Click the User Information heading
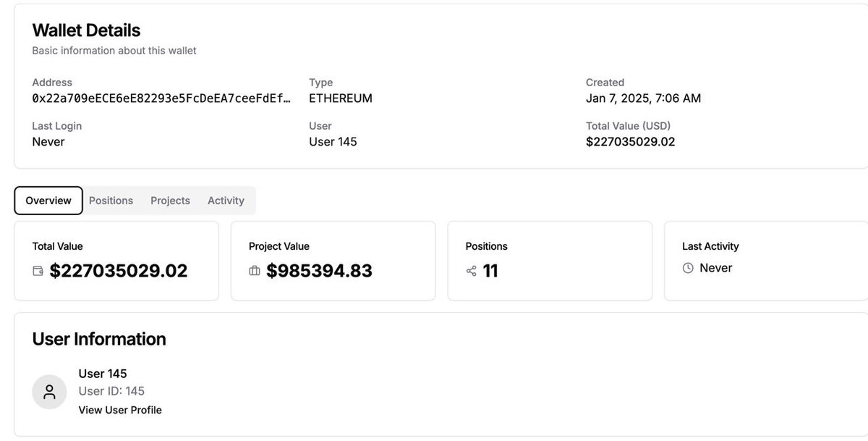Screen dimensions: 868x441 (x=99, y=339)
